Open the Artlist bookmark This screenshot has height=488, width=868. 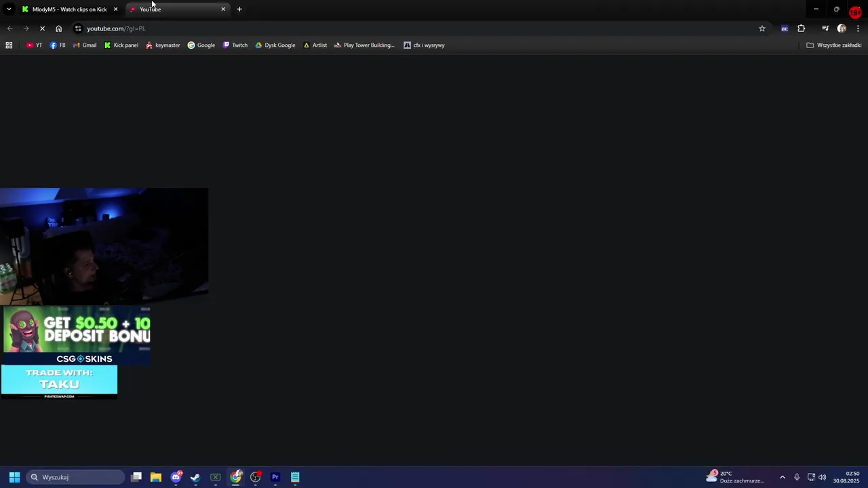click(x=315, y=45)
